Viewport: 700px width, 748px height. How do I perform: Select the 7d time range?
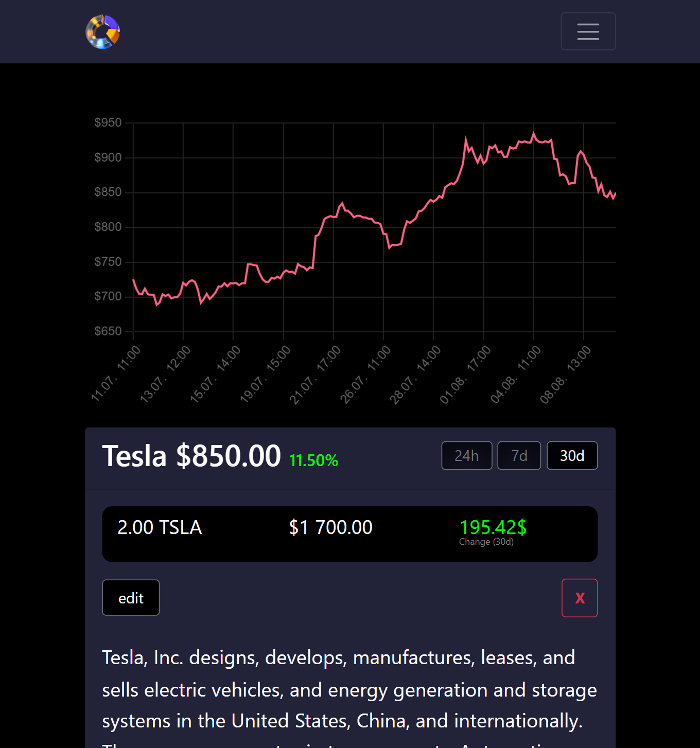pos(519,456)
